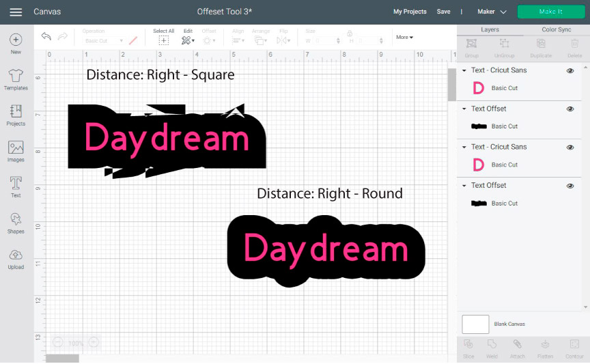Select the Layers tab
The width and height of the screenshot is (590, 364).
490,30
